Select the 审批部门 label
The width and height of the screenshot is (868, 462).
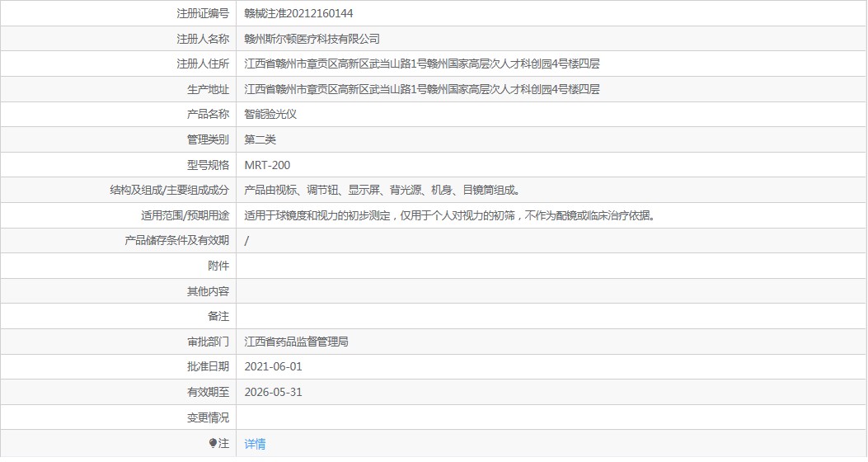[x=209, y=342]
